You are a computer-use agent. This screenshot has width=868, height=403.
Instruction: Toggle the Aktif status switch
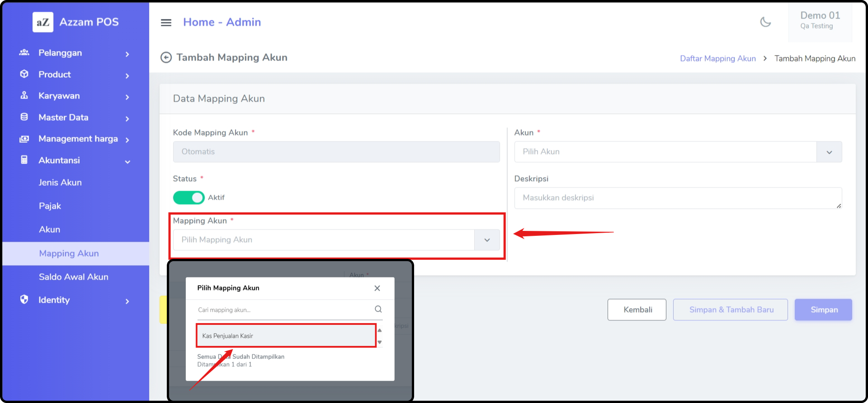[x=189, y=198]
